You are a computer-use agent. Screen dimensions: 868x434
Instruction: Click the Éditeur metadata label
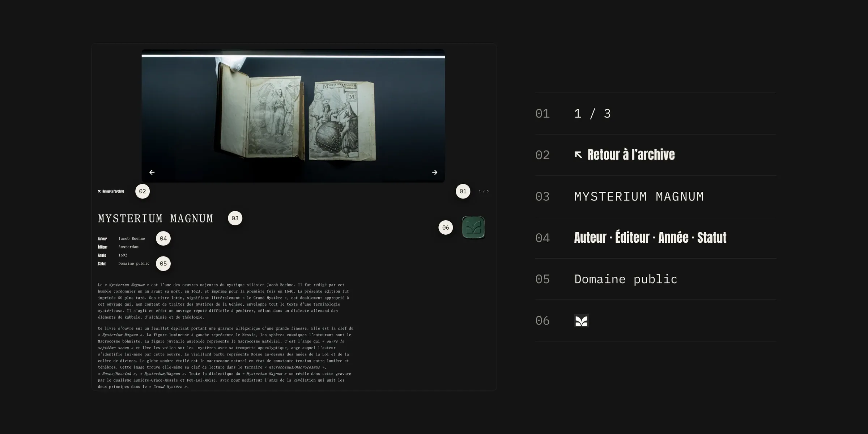[103, 247]
